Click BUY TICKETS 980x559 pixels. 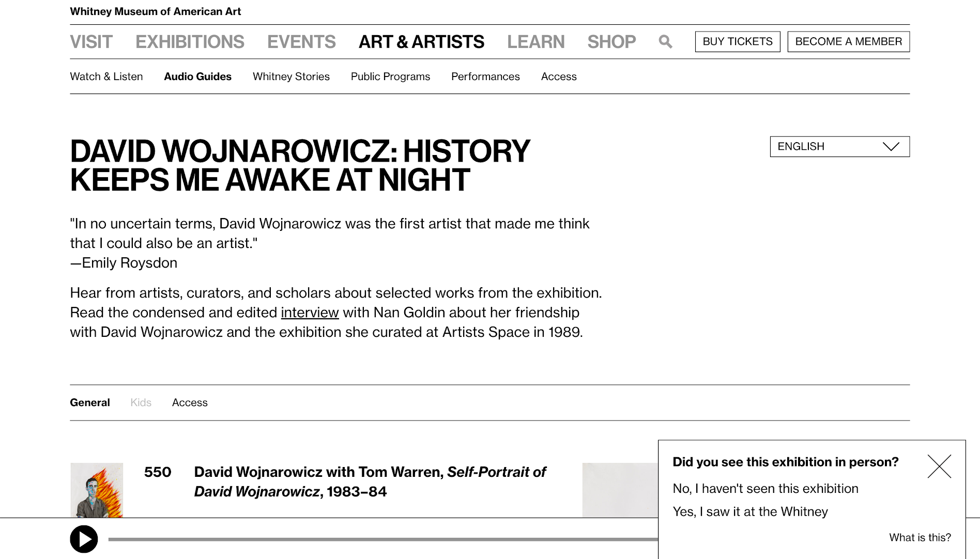coord(738,41)
